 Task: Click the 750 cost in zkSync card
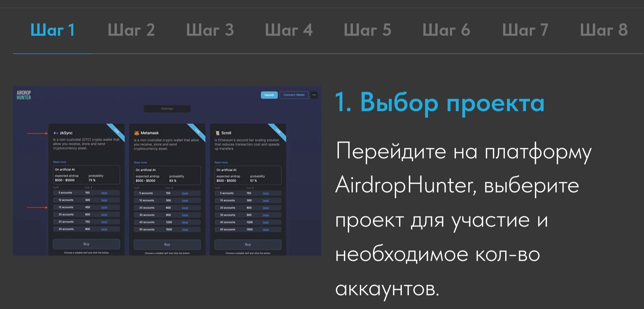(x=88, y=222)
